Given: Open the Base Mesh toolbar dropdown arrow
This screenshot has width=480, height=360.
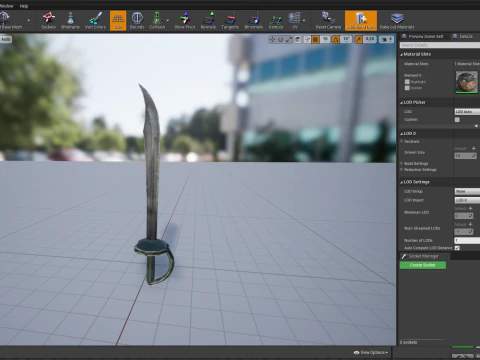Looking at the screenshot, I should [x=28, y=21].
